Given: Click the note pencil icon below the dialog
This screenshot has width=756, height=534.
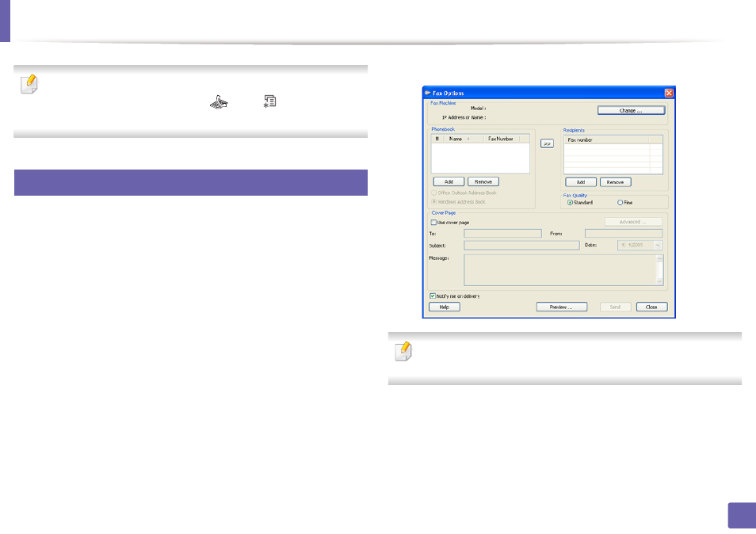Looking at the screenshot, I should (x=403, y=351).
